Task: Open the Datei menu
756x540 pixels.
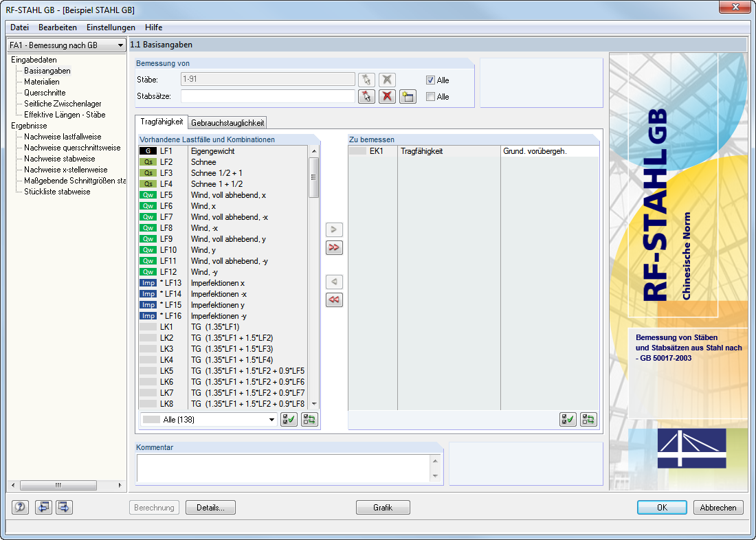Action: click(19, 27)
